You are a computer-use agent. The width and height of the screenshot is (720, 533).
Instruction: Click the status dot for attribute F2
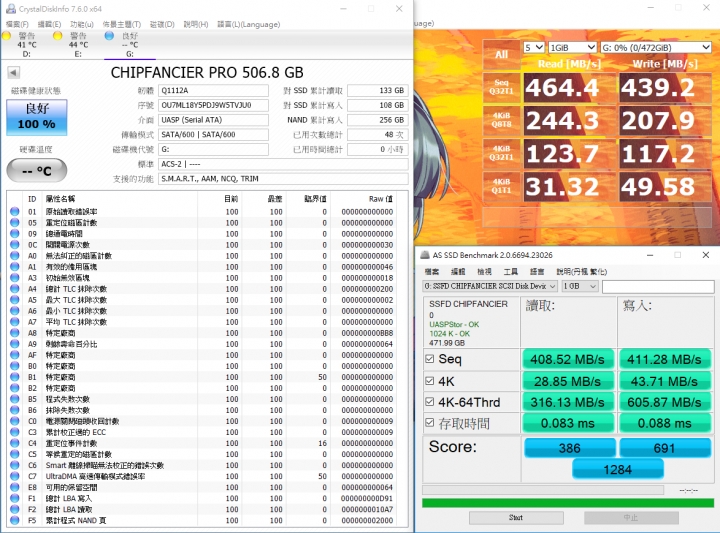coord(15,509)
